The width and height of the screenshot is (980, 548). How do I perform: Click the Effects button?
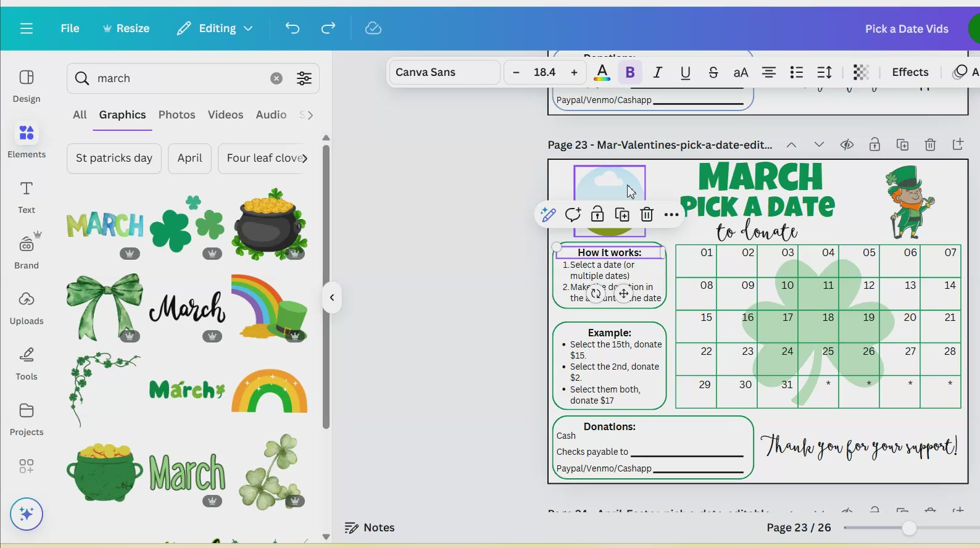point(910,73)
